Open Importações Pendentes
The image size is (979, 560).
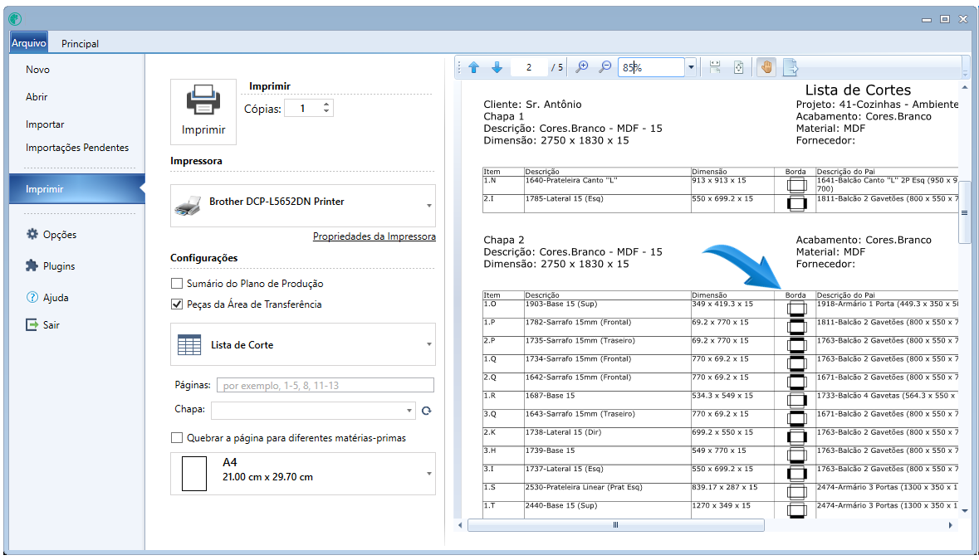coord(76,147)
